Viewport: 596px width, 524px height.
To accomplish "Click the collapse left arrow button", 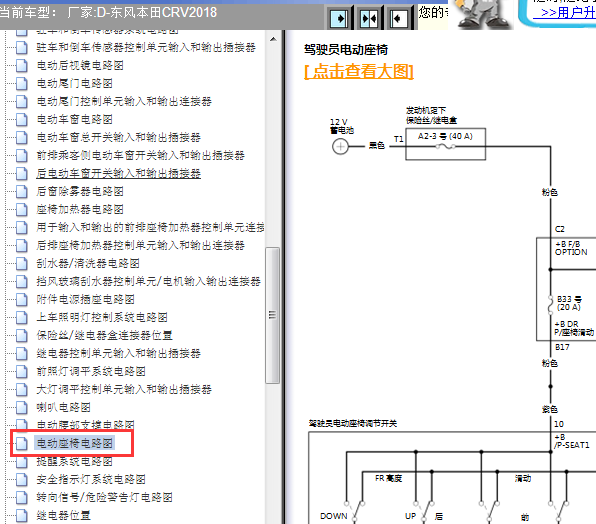I will coord(398,19).
